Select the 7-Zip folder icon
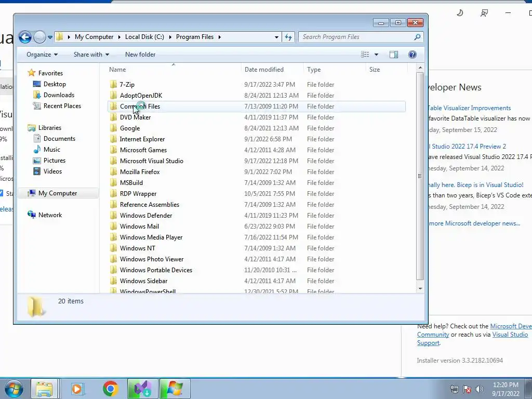The image size is (532, 399). [114, 84]
